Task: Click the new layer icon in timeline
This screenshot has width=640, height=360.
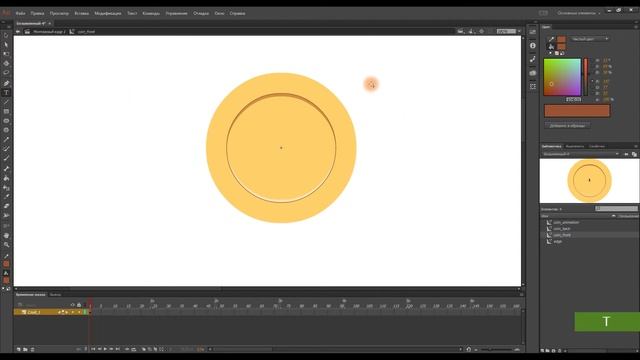Action: point(18,349)
